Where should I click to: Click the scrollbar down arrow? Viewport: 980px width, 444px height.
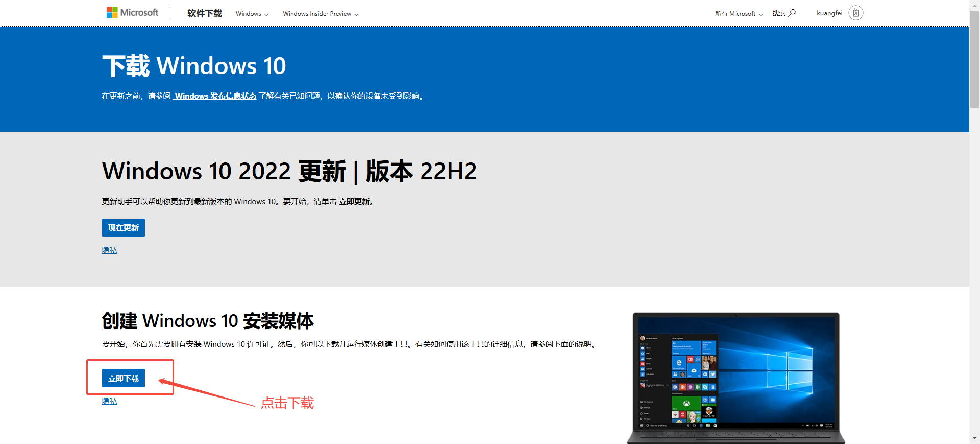(974, 438)
